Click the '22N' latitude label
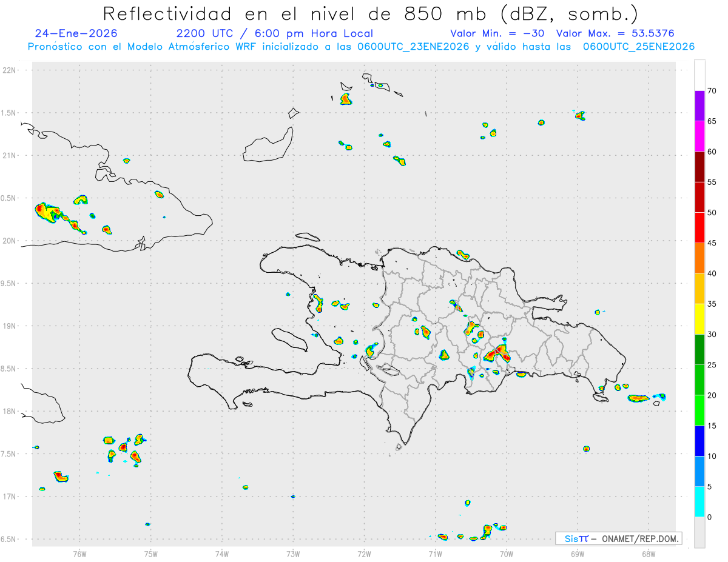 (x=10, y=70)
